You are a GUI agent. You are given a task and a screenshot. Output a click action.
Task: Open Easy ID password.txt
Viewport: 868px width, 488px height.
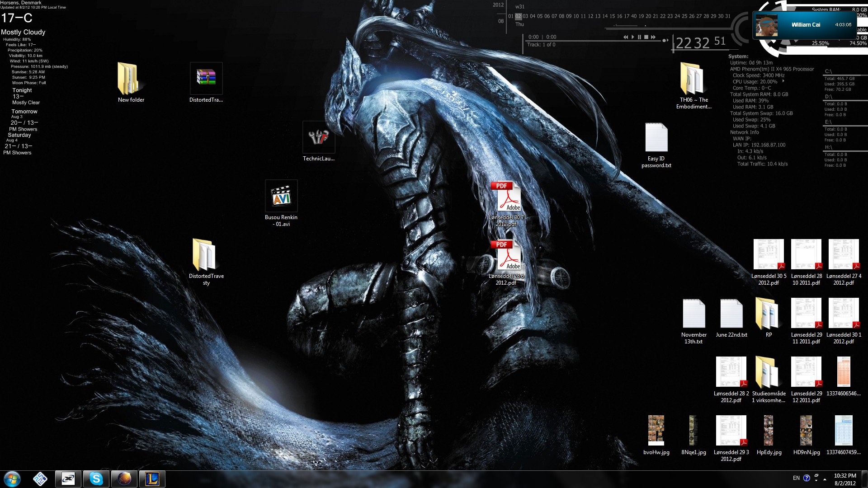tap(656, 137)
